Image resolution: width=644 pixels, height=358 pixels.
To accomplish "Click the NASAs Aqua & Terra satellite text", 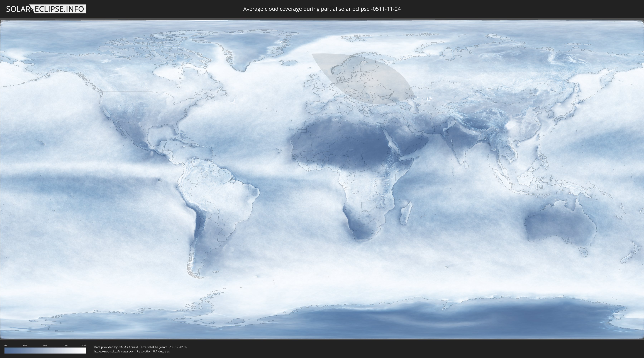I will point(138,347).
